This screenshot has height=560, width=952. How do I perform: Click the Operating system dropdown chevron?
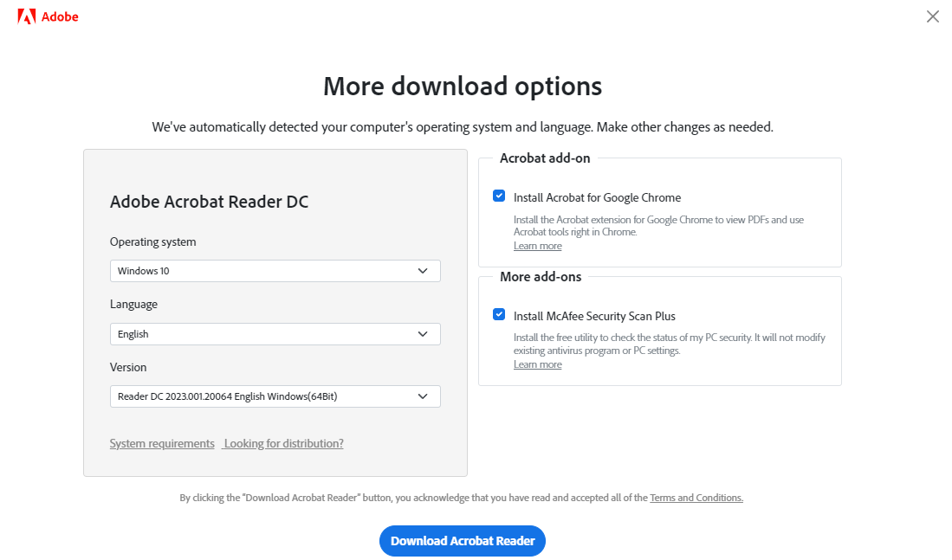[x=424, y=270]
